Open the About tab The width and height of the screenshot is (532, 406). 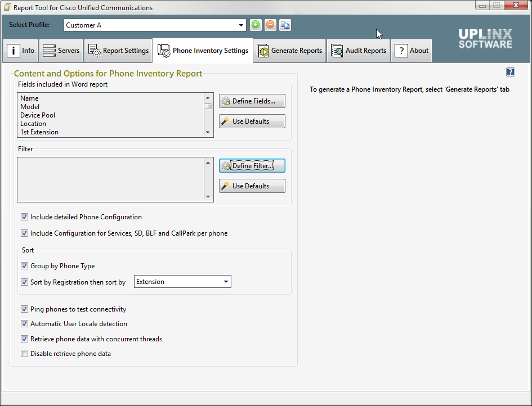412,51
